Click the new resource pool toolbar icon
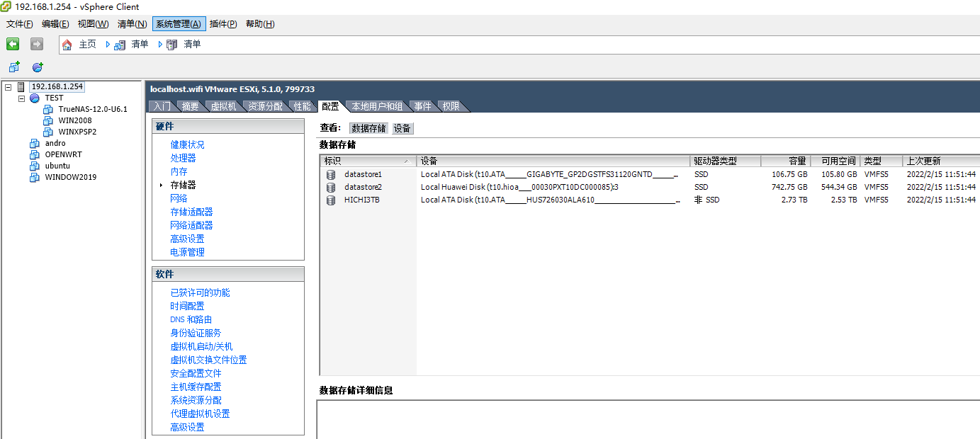Viewport: 980px width, 439px height. (x=38, y=67)
